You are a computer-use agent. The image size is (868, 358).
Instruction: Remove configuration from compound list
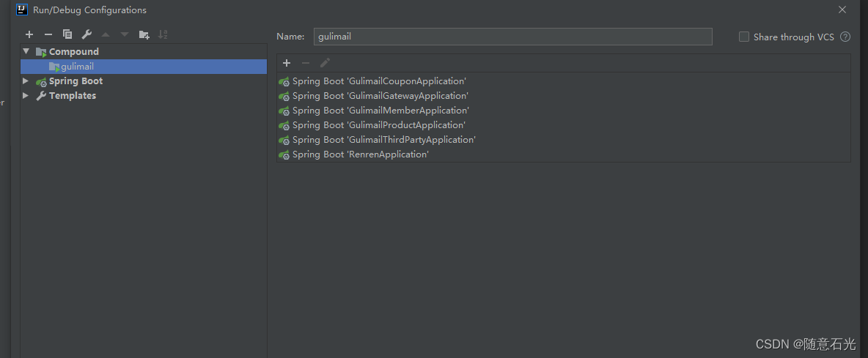pyautogui.click(x=306, y=63)
